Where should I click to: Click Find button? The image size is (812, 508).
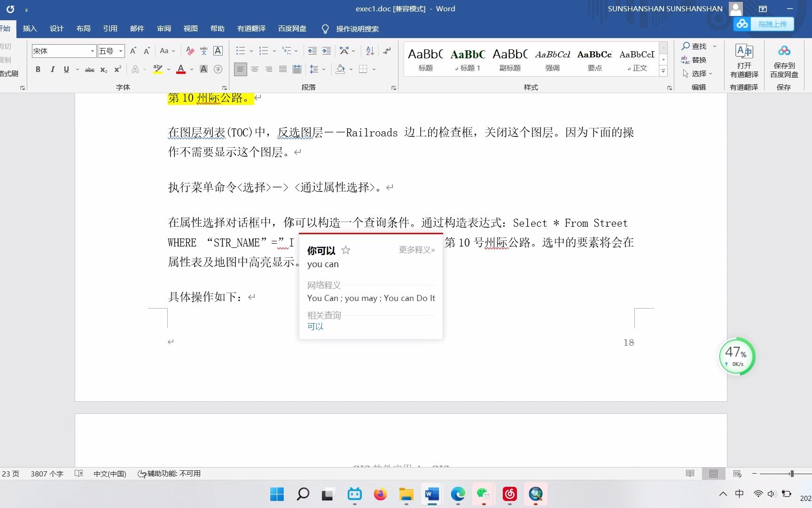(x=695, y=46)
